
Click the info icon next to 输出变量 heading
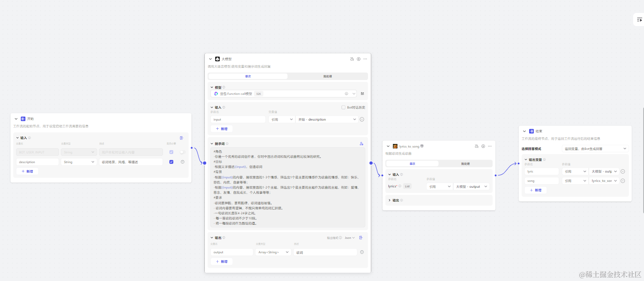(544, 160)
